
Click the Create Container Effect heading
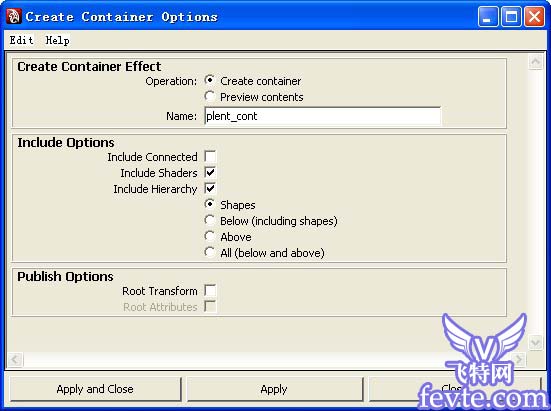coord(89,66)
